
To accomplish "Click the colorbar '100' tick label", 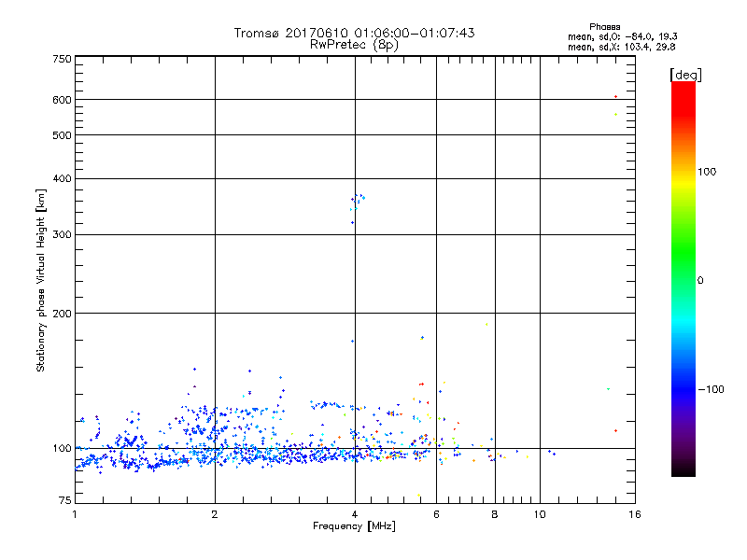I will 707,172.
